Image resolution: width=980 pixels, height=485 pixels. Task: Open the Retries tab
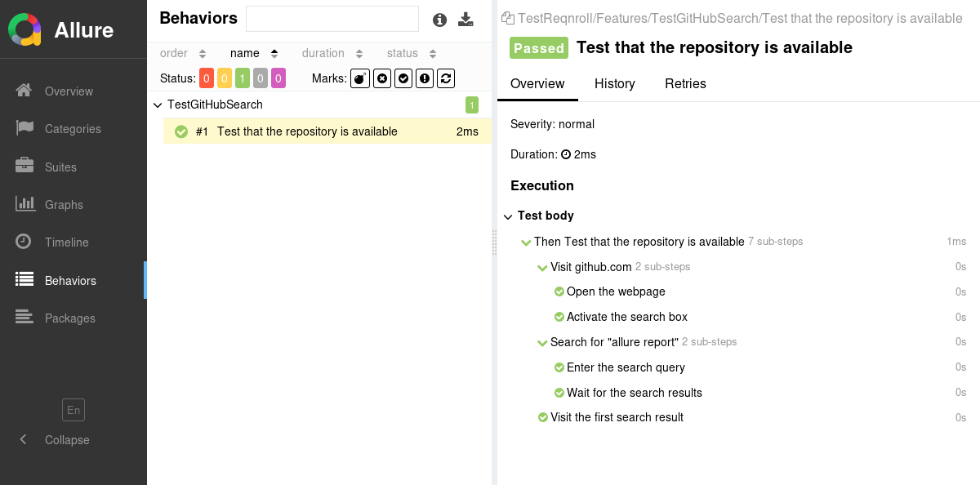pyautogui.click(x=685, y=84)
